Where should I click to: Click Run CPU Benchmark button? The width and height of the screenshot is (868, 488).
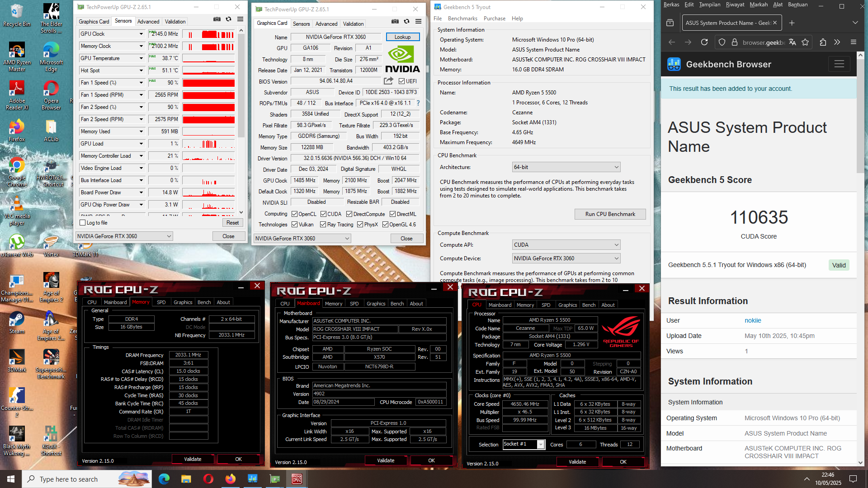[610, 214]
